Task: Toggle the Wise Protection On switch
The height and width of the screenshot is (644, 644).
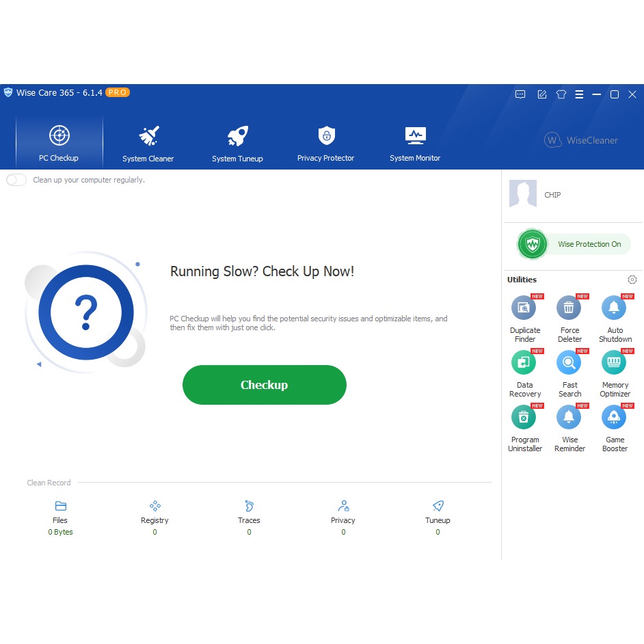Action: point(533,244)
